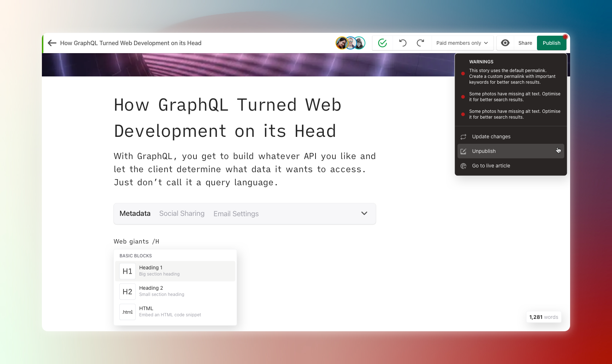
Task: Click the green saved checkmark icon
Action: [382, 43]
